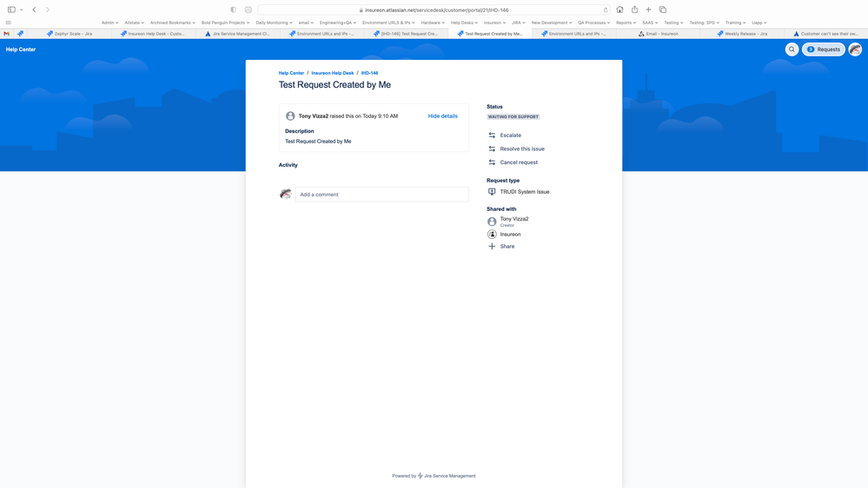The image size is (868, 488).
Task: Expand the Environment URLS & IPs folder
Action: click(388, 23)
